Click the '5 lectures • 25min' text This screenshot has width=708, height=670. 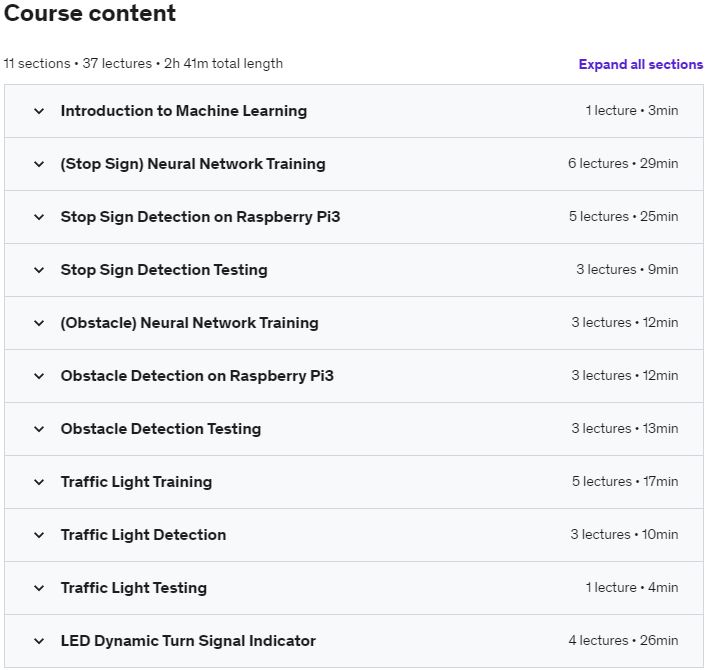pyautogui.click(x=623, y=217)
